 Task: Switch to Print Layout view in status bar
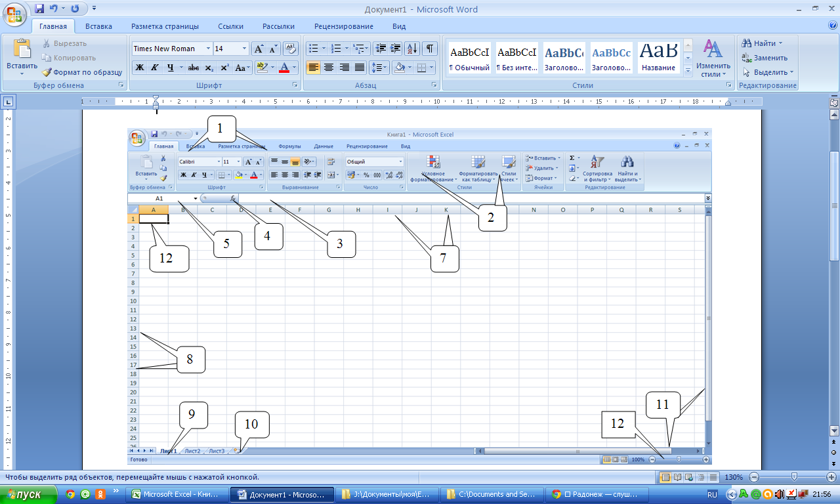click(x=665, y=477)
